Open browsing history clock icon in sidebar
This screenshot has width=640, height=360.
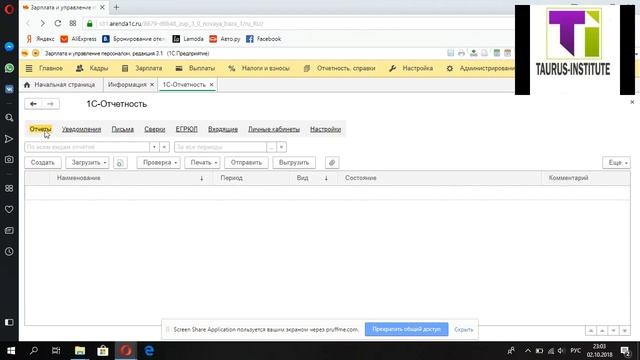pyautogui.click(x=9, y=251)
